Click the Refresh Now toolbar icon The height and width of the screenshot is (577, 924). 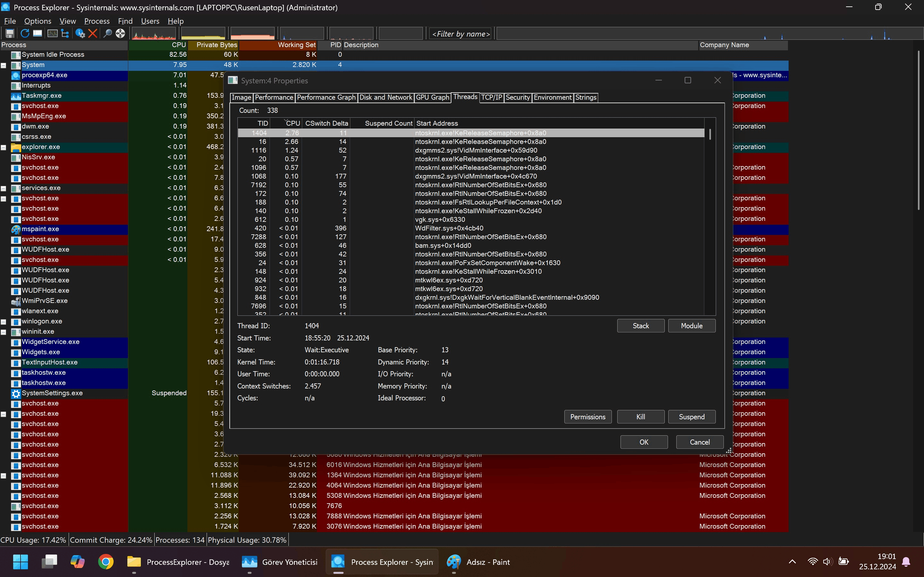tap(25, 34)
